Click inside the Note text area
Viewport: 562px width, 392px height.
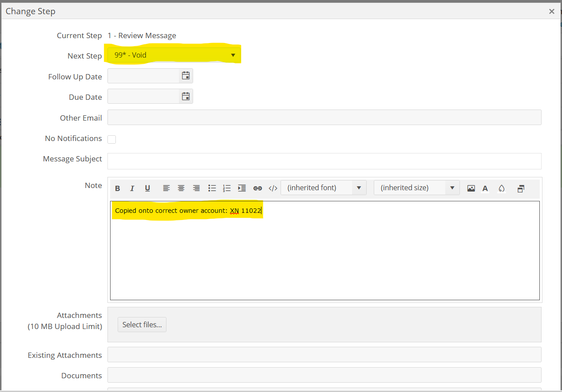pos(325,251)
